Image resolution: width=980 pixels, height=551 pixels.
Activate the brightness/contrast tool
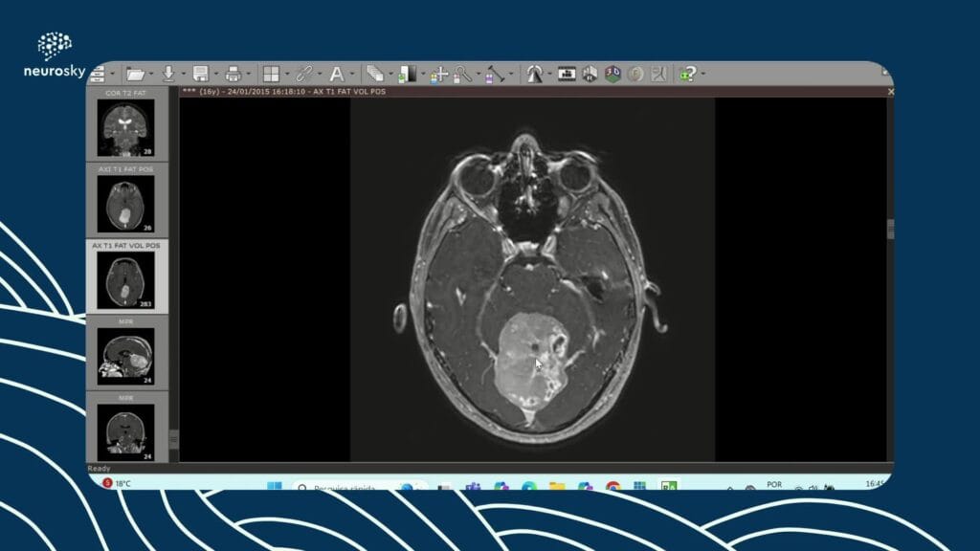(x=409, y=72)
